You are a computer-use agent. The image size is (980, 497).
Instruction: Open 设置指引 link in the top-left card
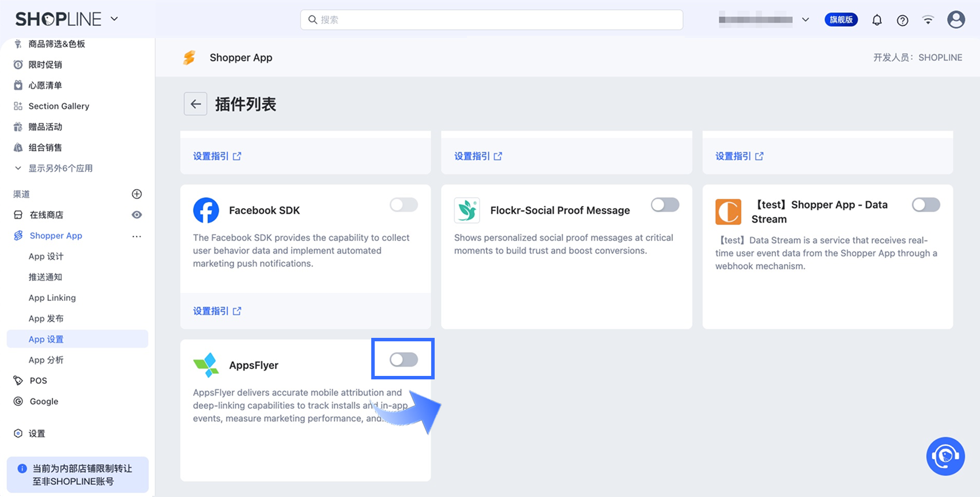217,156
